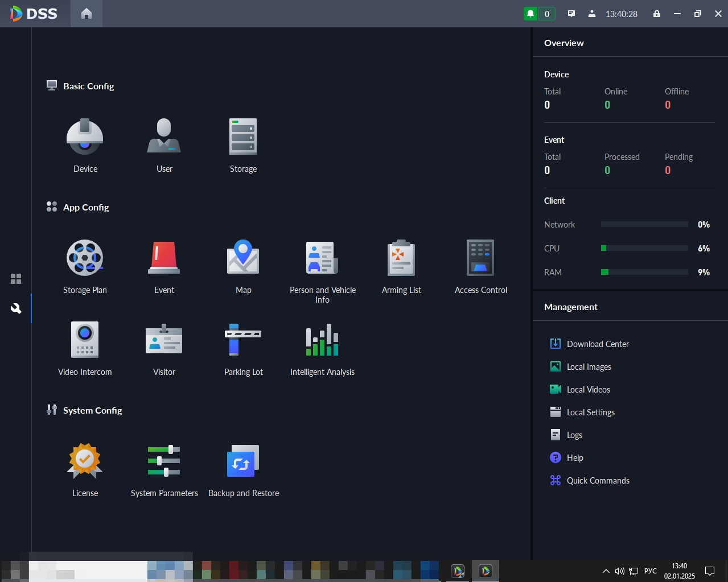728x582 pixels.
Task: Switch to applications grid in left sidebar
Action: (16, 279)
